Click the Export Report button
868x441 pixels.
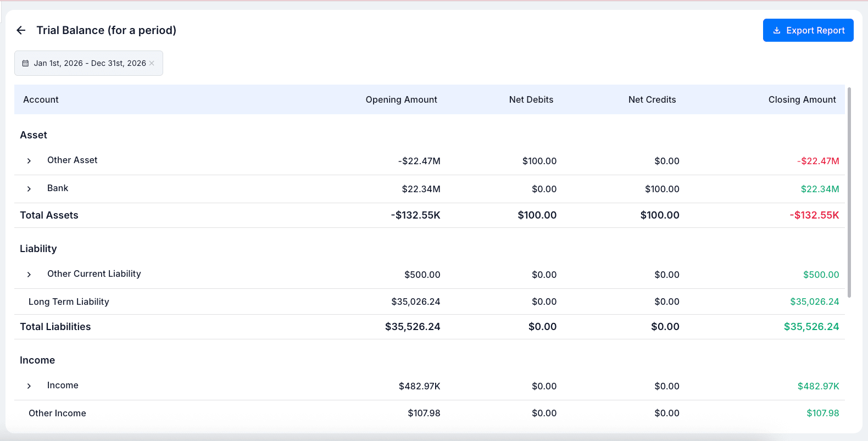pos(808,30)
